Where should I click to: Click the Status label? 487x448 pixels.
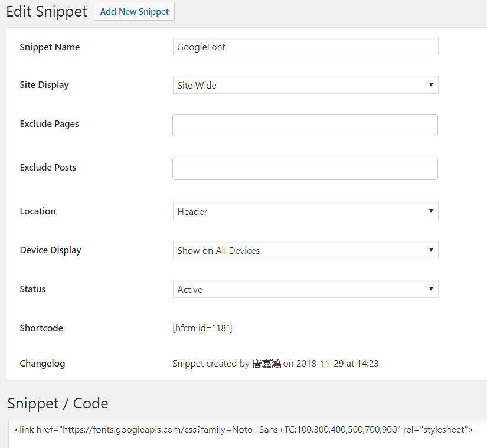[x=32, y=289]
